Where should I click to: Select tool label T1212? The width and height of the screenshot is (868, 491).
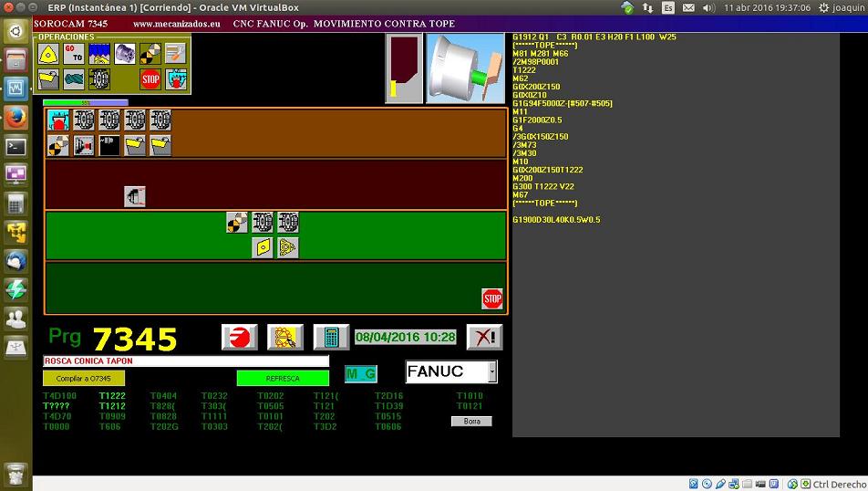click(x=112, y=406)
